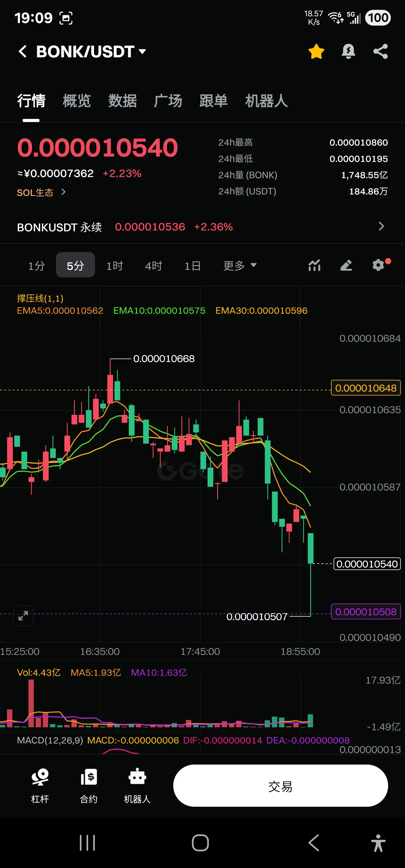Viewport: 405px width, 868px height.
Task: Tap the 24h最低 value 0.000010195
Action: 359,159
